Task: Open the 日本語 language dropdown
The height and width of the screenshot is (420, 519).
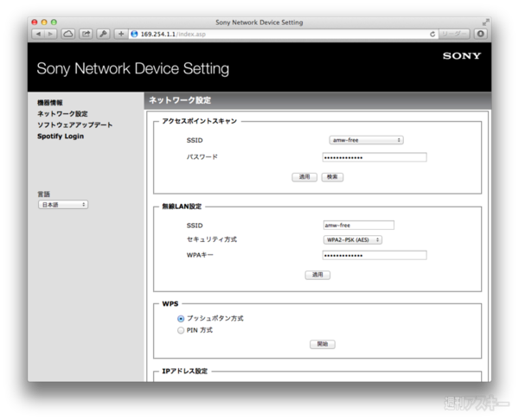Action: tap(62, 205)
